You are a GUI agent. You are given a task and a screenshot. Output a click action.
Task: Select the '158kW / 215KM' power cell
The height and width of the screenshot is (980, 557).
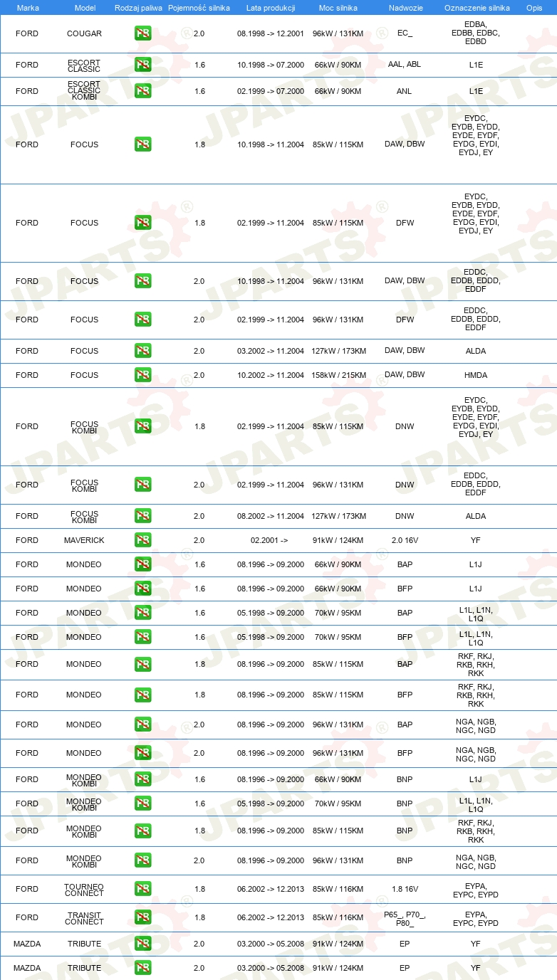pyautogui.click(x=339, y=375)
